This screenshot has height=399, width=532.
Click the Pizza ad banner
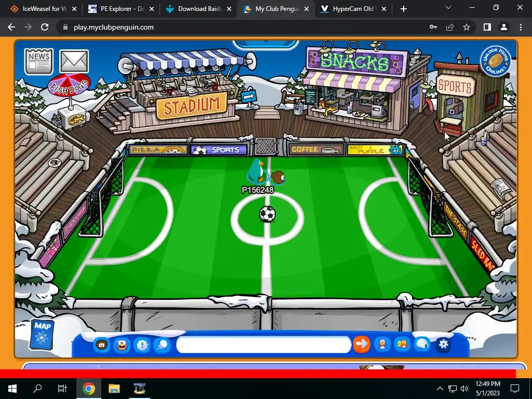coord(158,150)
